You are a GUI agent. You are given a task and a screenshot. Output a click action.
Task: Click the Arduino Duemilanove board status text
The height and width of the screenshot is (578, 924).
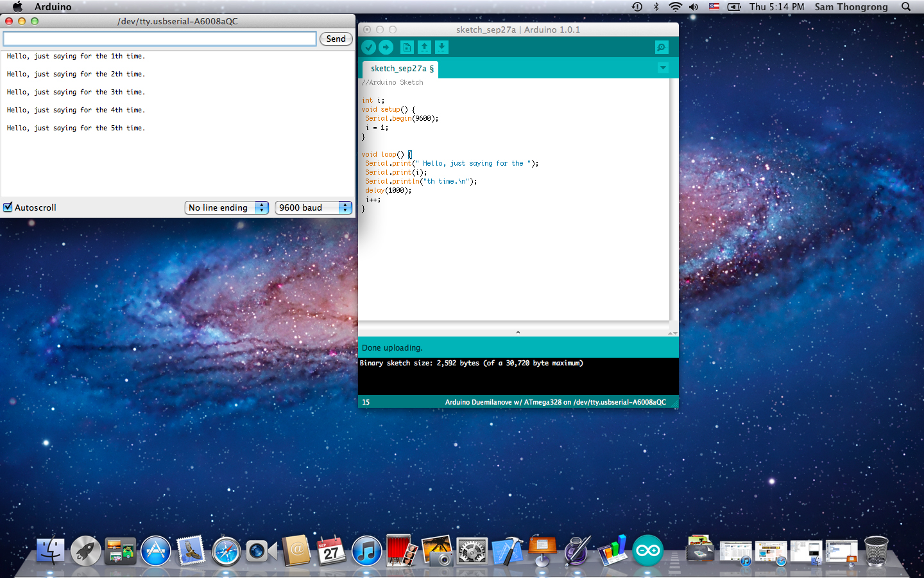click(556, 403)
